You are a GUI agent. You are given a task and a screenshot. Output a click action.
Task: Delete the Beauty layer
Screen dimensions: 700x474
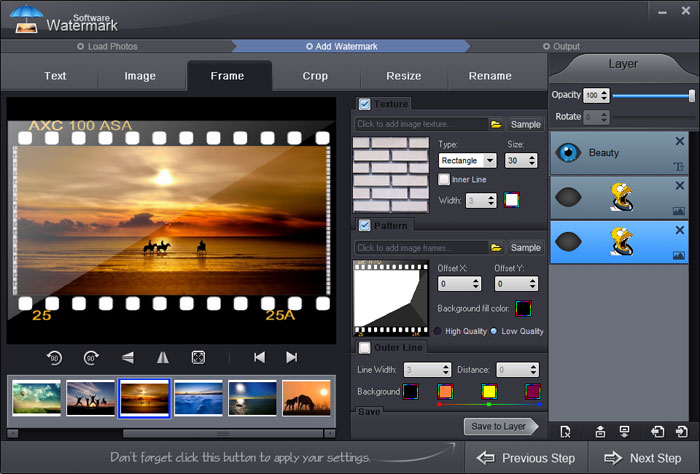679,141
